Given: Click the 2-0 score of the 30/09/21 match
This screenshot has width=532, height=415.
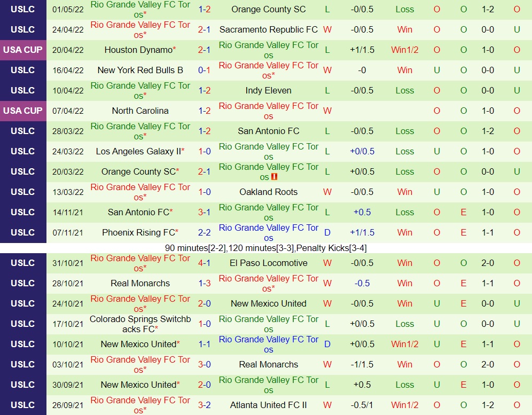Looking at the screenshot, I should point(204,385).
